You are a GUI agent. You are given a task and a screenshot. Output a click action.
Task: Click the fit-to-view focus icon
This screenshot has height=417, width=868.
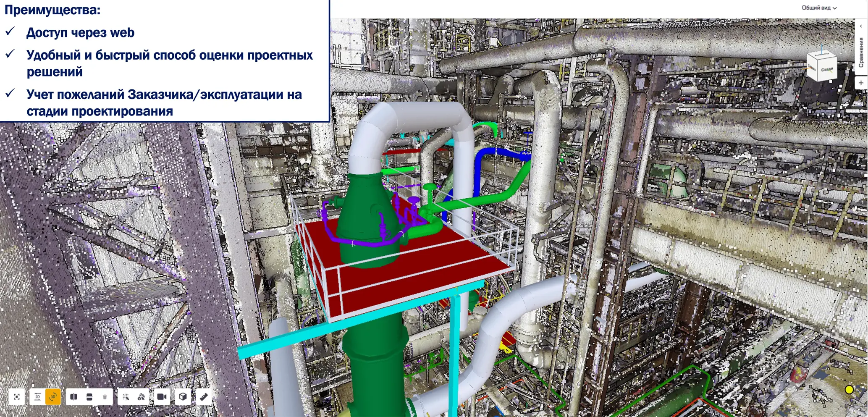[17, 397]
